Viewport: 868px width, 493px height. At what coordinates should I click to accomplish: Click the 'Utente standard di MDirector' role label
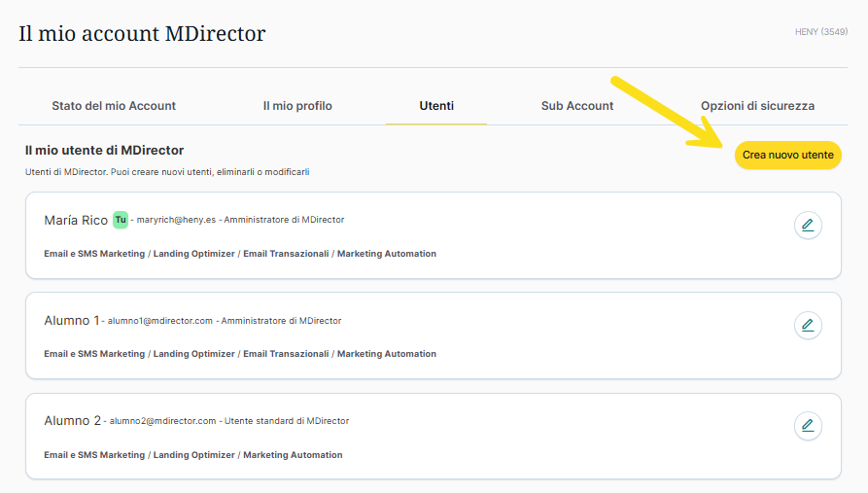pos(287,421)
